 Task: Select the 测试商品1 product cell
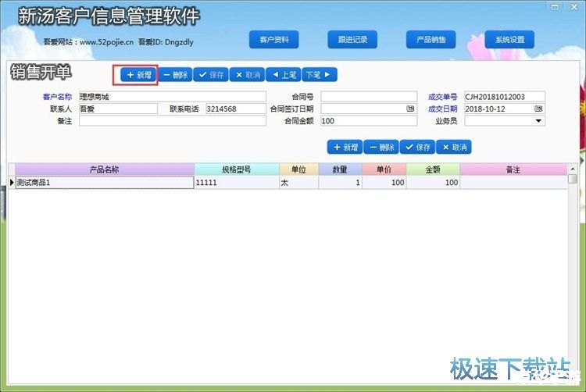(x=105, y=182)
